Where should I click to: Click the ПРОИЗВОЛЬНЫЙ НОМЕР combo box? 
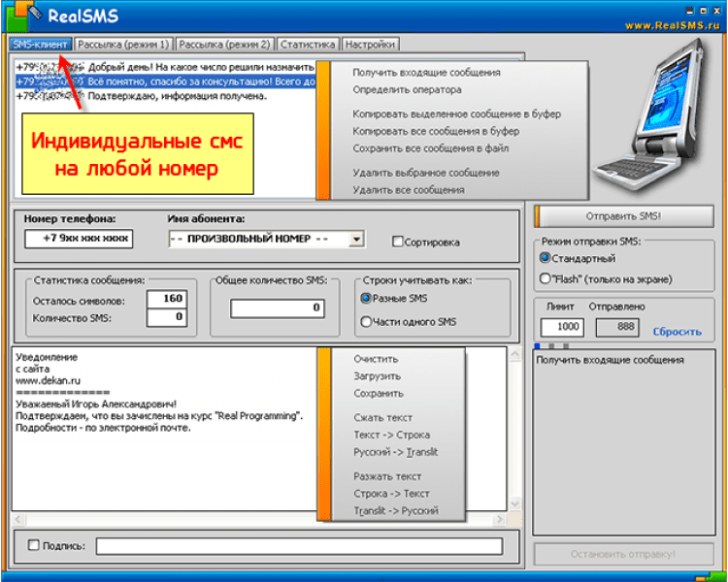pyautogui.click(x=266, y=239)
